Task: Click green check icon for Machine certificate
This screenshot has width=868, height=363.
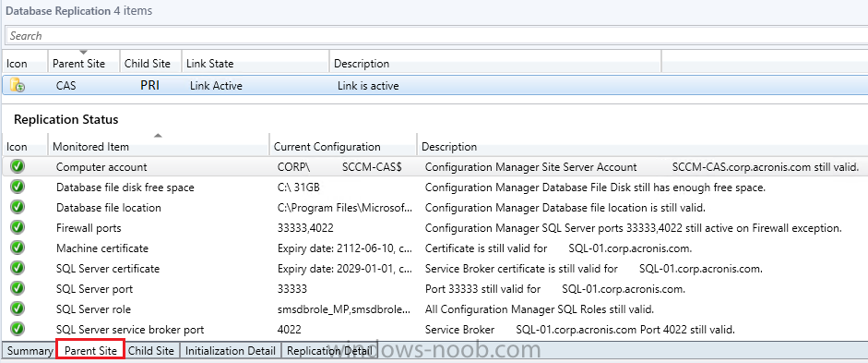Action: [x=18, y=248]
